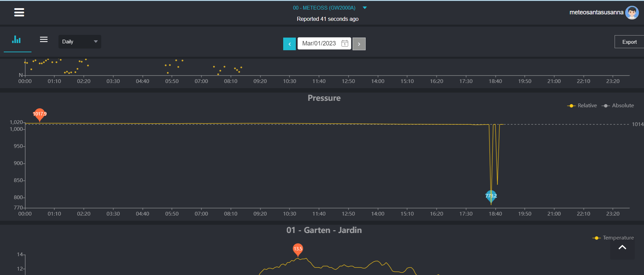This screenshot has width=644, height=275.
Task: Click the 1017.9 max pressure marker
Action: pos(40,114)
